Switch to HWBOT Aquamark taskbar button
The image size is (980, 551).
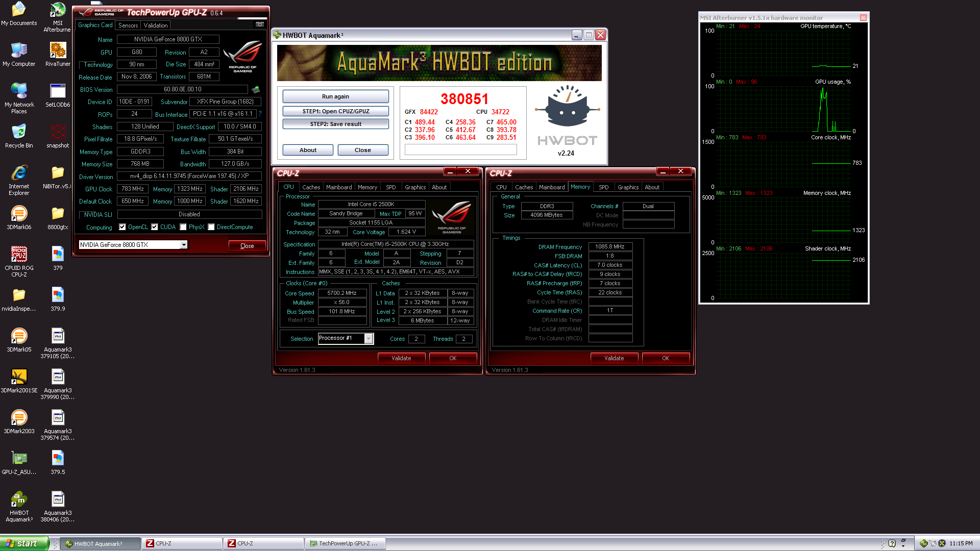click(x=100, y=543)
